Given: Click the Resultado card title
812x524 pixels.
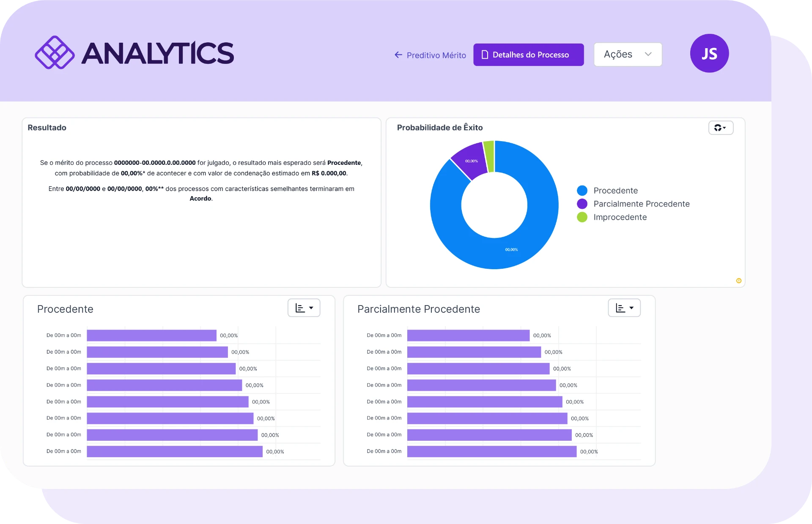Looking at the screenshot, I should point(47,128).
